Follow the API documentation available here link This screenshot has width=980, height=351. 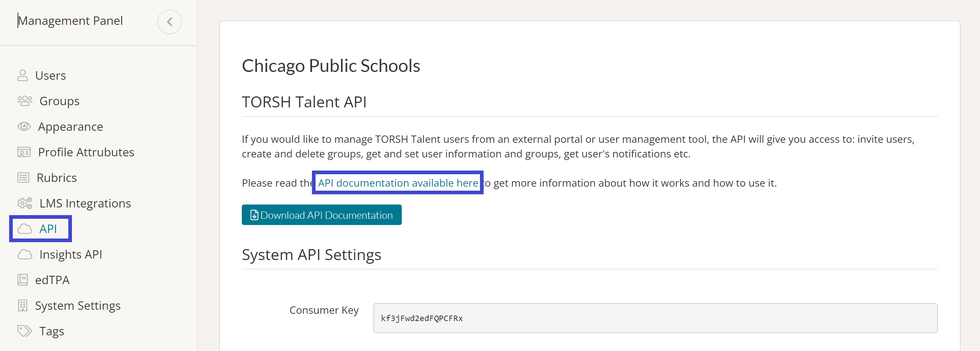398,183
